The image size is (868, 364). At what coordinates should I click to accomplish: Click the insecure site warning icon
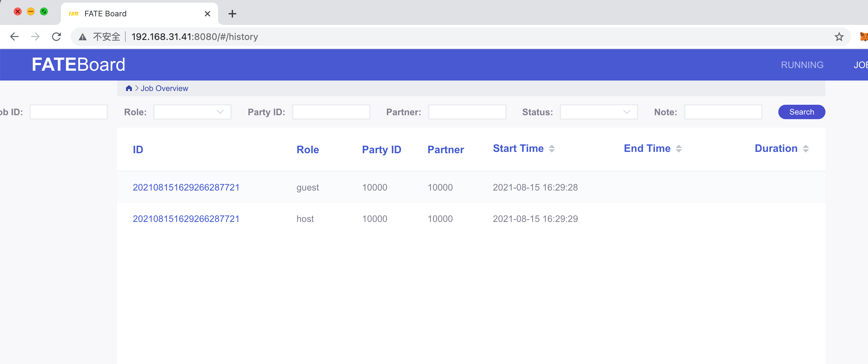point(83,37)
